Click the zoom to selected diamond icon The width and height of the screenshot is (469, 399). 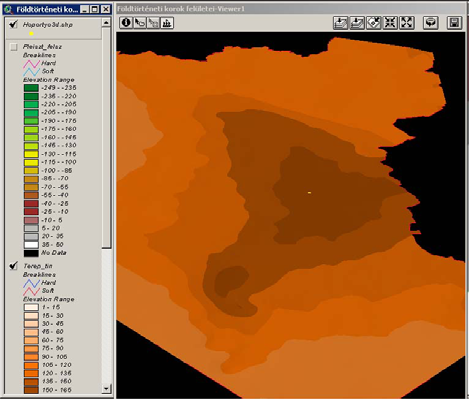[374, 23]
